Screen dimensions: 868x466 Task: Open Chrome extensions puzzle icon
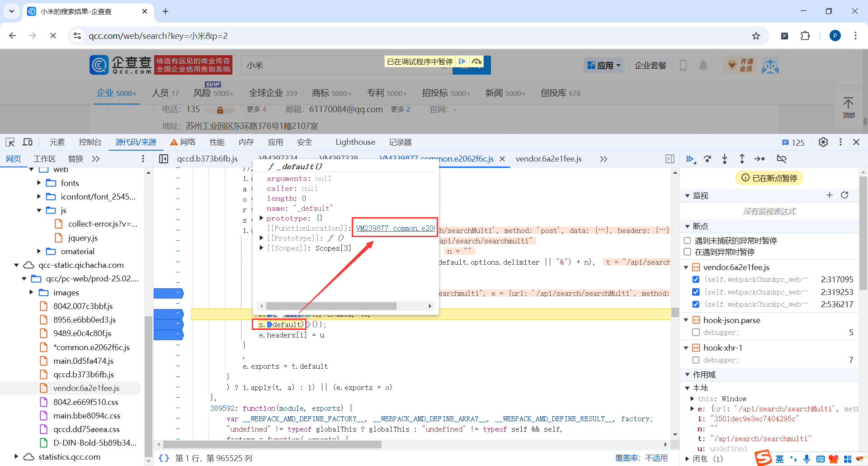coord(805,36)
